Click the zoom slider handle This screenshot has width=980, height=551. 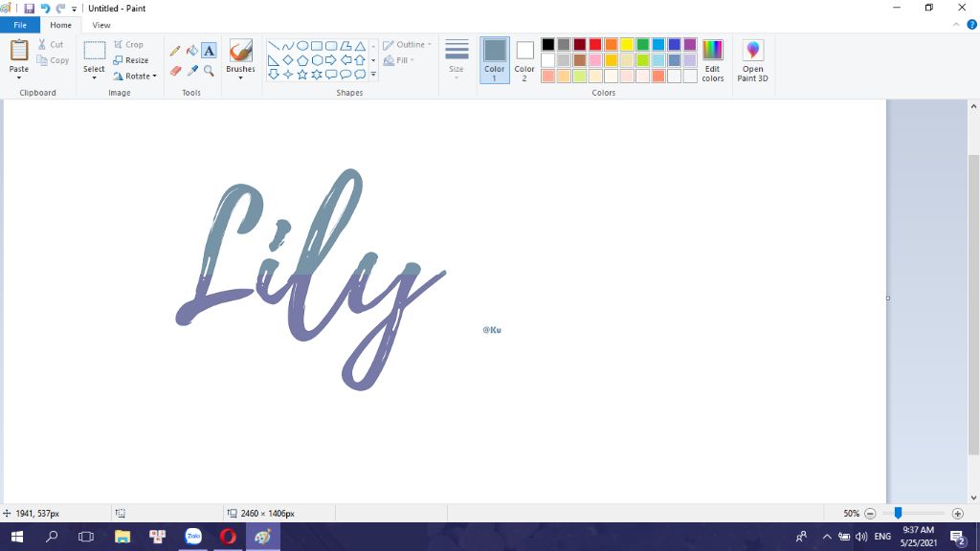[x=898, y=513]
